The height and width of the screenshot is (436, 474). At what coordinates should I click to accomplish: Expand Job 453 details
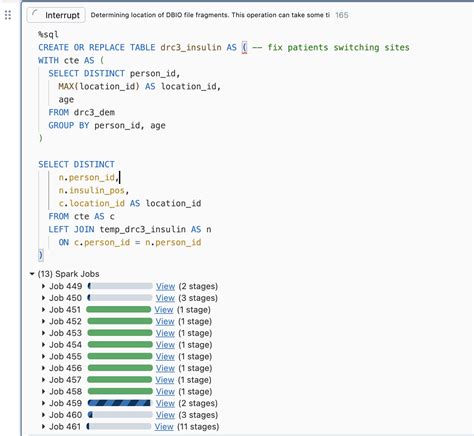click(x=43, y=333)
